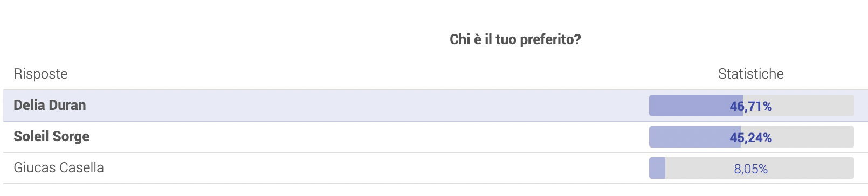The width and height of the screenshot is (868, 196).
Task: Click the filled portion of Giucas Casella's bar
Action: click(x=657, y=168)
